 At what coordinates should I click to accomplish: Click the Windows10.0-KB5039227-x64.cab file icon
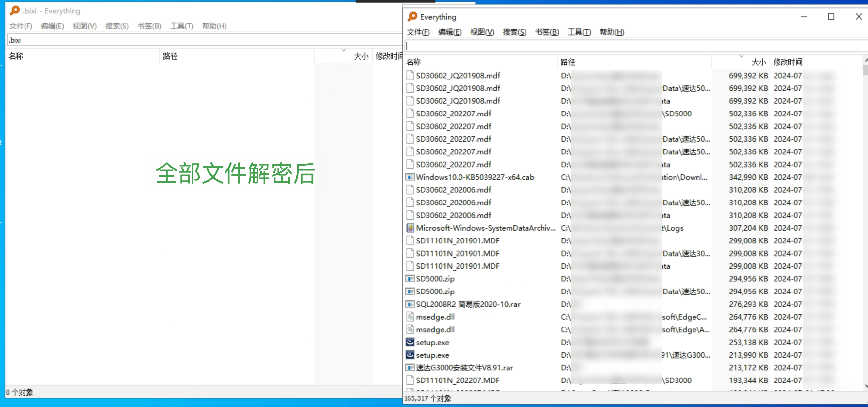(x=410, y=177)
